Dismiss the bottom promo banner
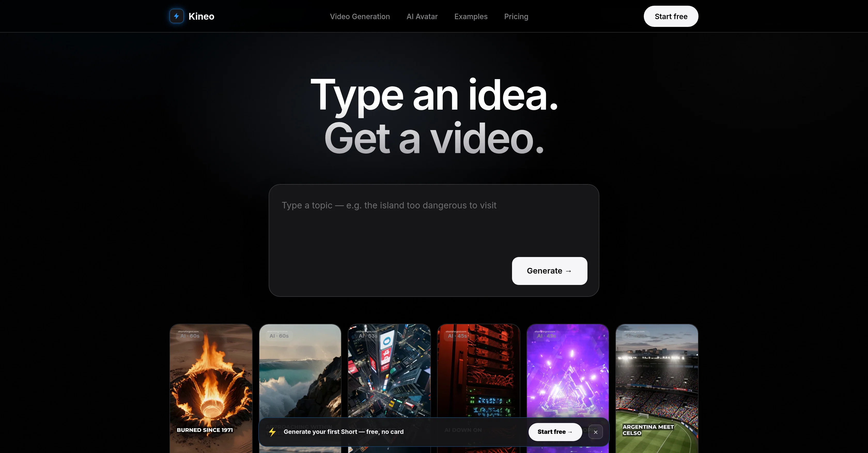The width and height of the screenshot is (868, 453). (595, 432)
